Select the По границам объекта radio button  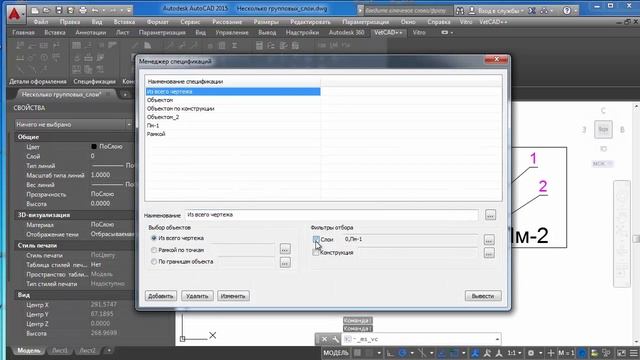[154, 262]
